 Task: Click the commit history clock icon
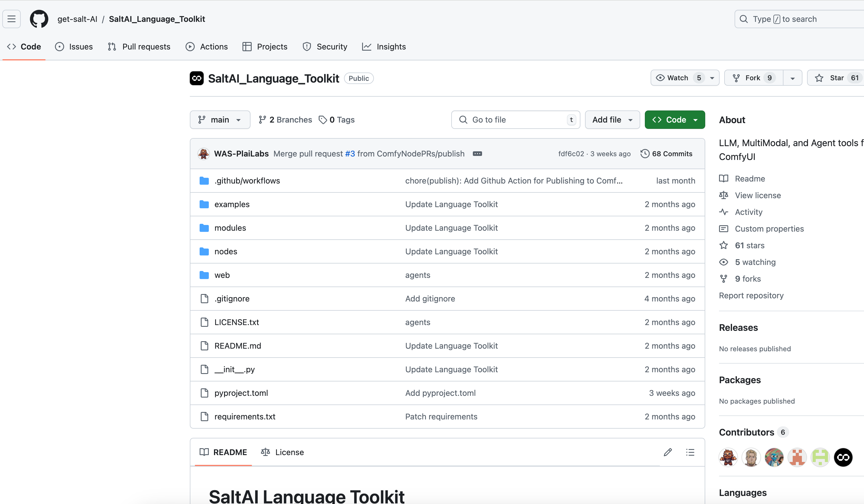coord(645,154)
